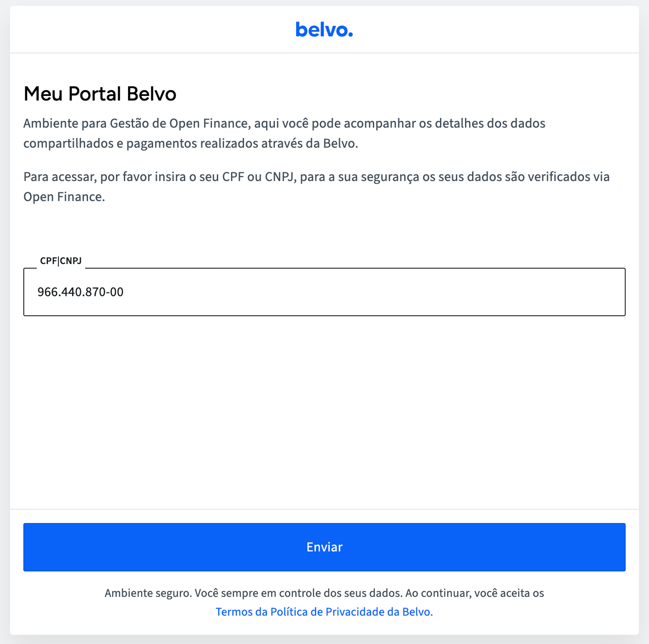
Task: Click the CPF|CNPJ field label
Action: pos(61,261)
